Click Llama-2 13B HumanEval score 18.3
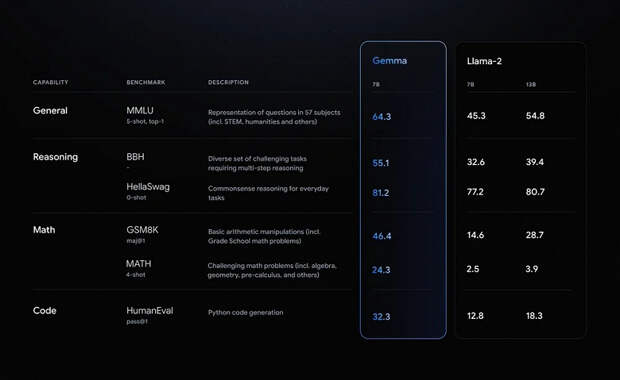 click(x=534, y=316)
